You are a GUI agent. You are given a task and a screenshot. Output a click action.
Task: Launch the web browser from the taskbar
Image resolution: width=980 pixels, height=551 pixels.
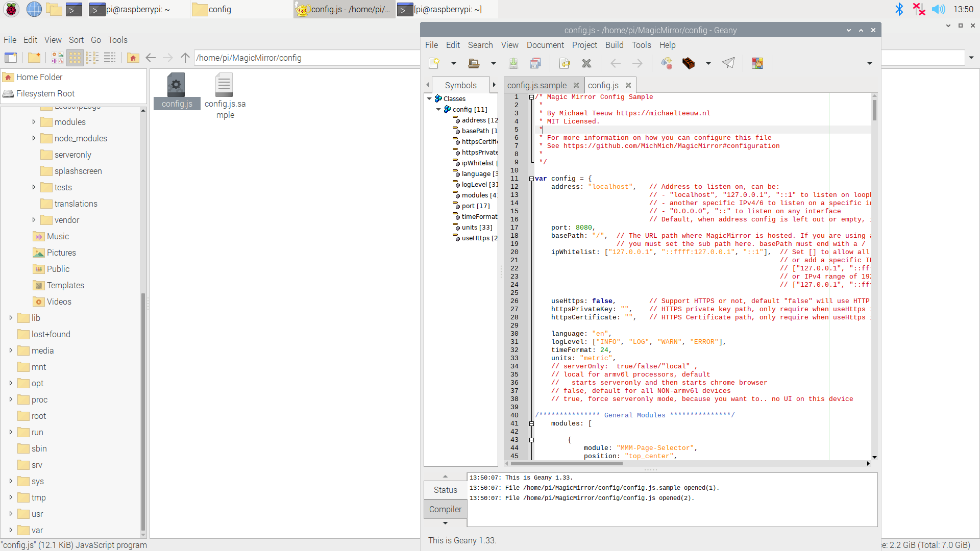34,9
